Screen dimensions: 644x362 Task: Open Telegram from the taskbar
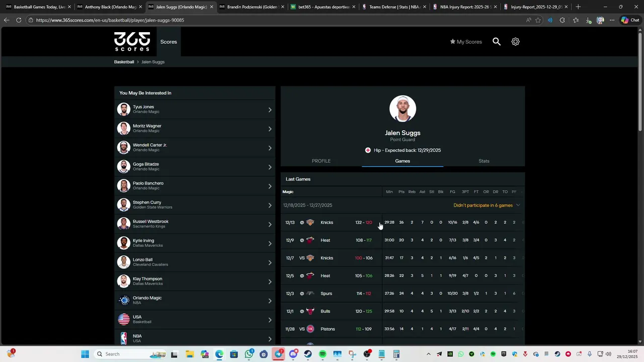coord(278,354)
